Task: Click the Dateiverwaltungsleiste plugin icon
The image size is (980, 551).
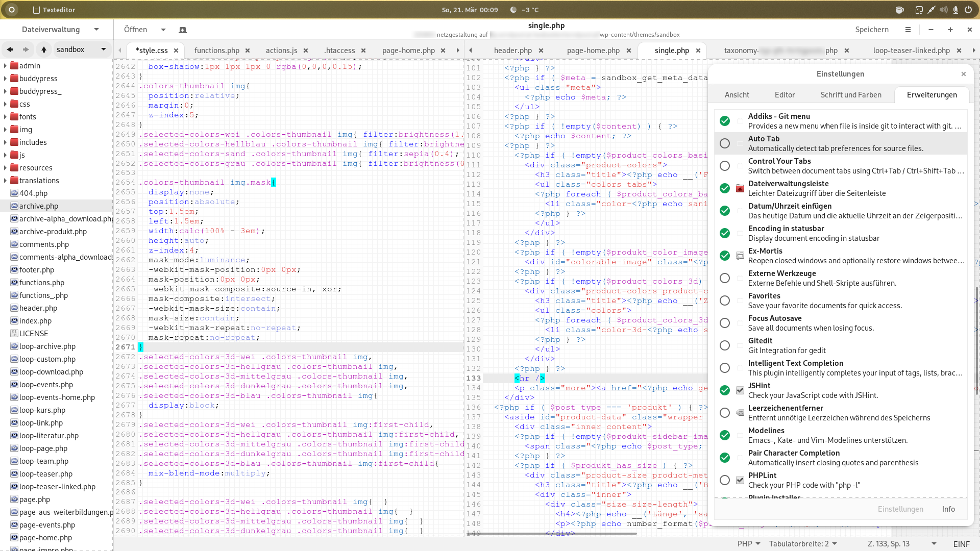Action: coord(740,188)
